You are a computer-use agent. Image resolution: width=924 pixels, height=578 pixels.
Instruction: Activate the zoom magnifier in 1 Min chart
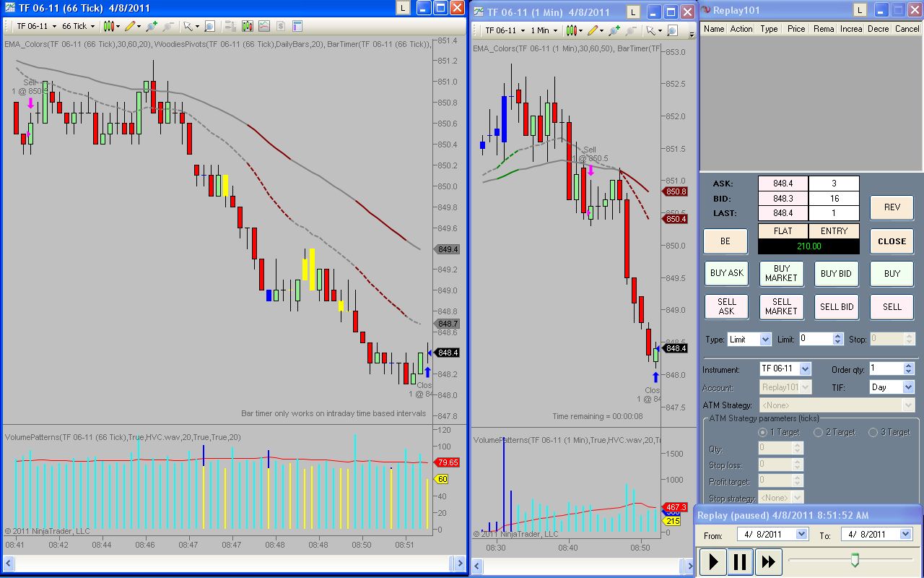672,30
